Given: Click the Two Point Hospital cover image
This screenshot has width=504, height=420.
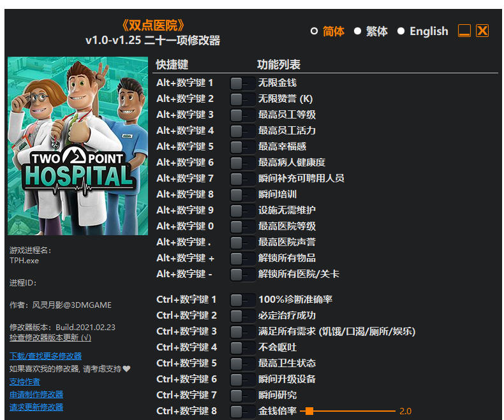Looking at the screenshot, I should (x=78, y=146).
